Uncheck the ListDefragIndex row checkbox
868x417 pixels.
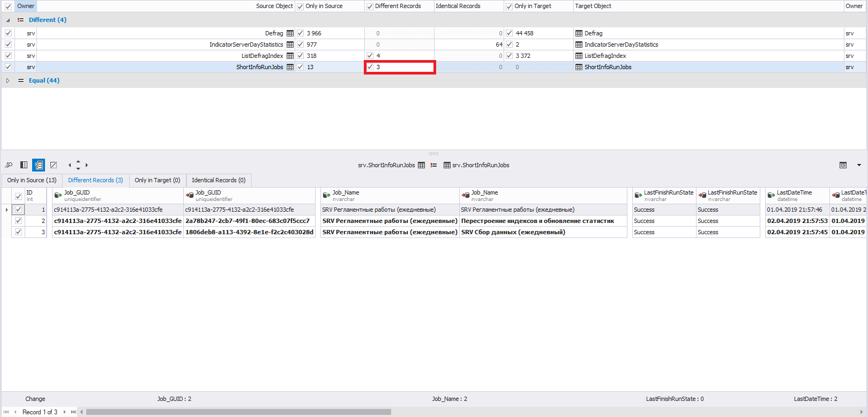pyautogui.click(x=8, y=56)
